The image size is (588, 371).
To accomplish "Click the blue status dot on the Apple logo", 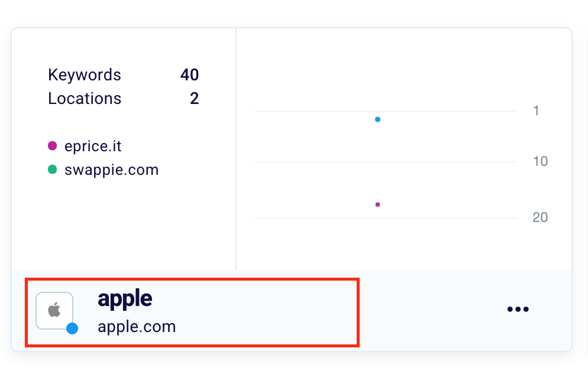I will point(72,328).
